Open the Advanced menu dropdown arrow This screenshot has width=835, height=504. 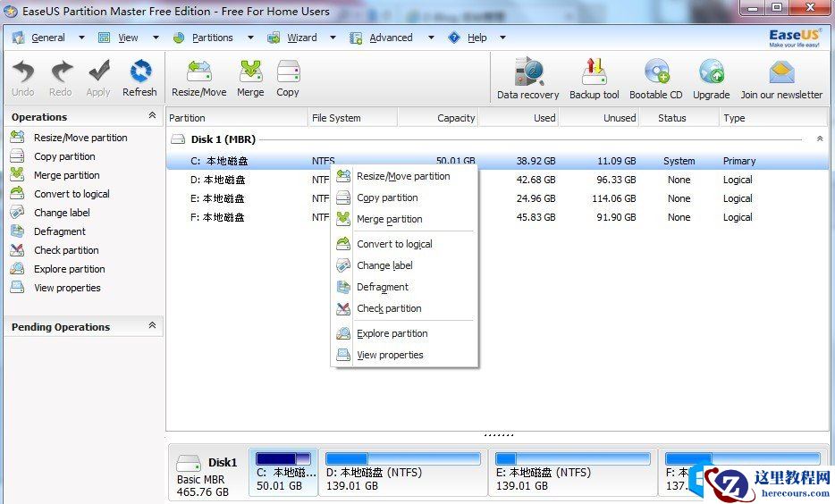point(431,38)
